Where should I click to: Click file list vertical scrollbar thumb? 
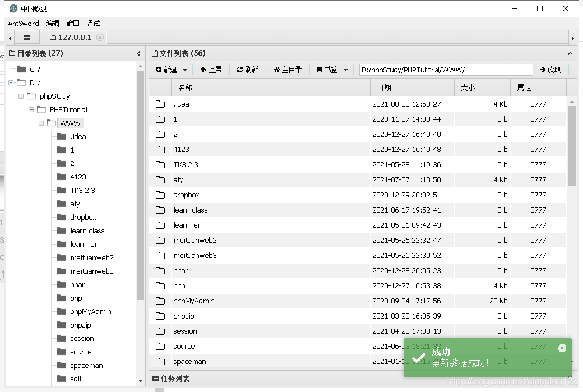pyautogui.click(x=572, y=146)
